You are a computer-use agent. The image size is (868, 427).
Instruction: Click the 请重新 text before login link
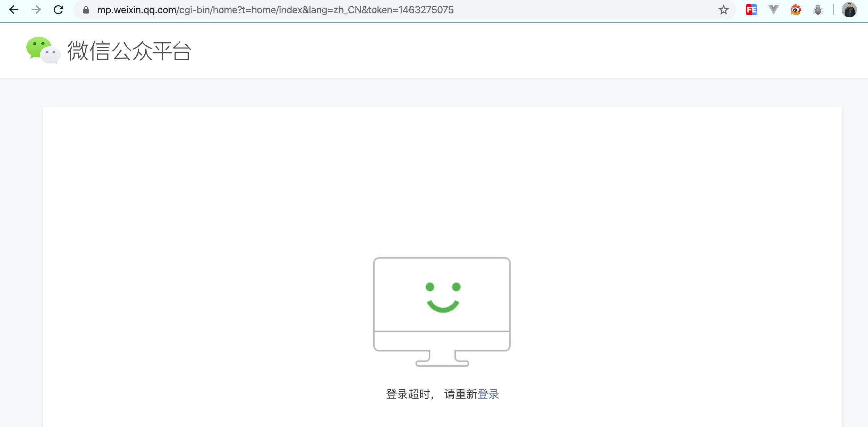(x=461, y=394)
